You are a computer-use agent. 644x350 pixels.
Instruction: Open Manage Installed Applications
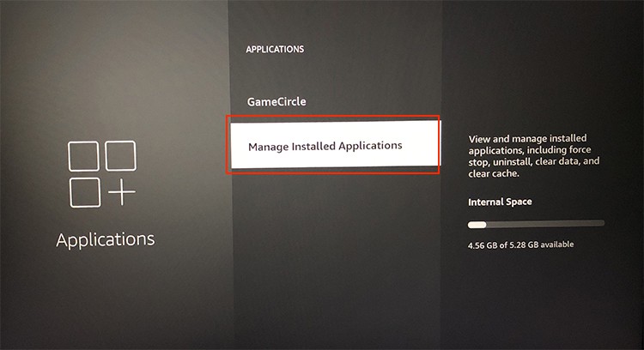(335, 145)
